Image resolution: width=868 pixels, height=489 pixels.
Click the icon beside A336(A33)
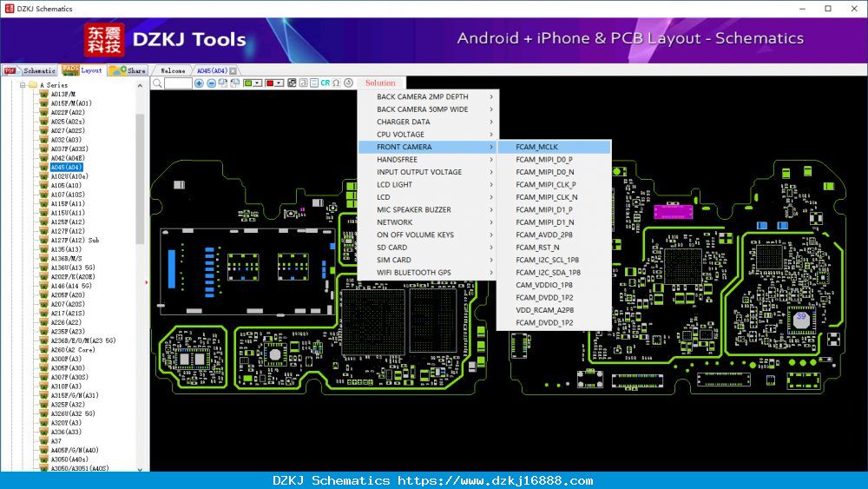(43, 432)
